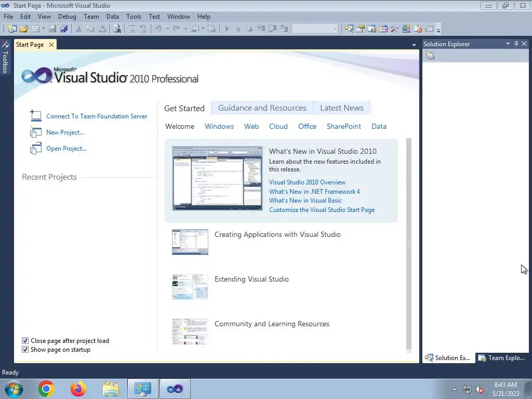Click the Break All pause icon
The width and height of the screenshot is (532, 399).
pos(238,29)
